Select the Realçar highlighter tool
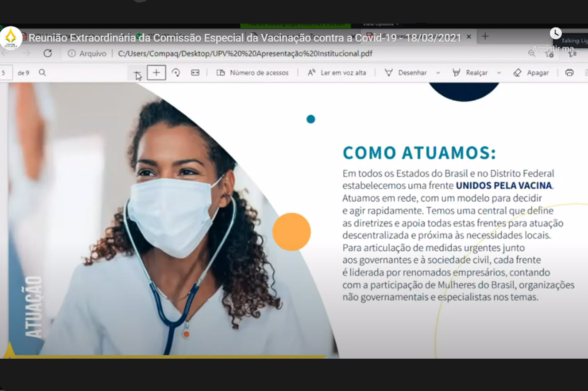The width and height of the screenshot is (588, 391). tap(471, 73)
